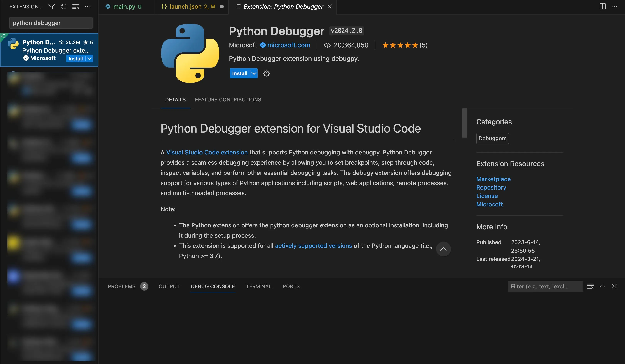Clear the debug console output
Screen dimensions: 625x364
coord(590,286)
